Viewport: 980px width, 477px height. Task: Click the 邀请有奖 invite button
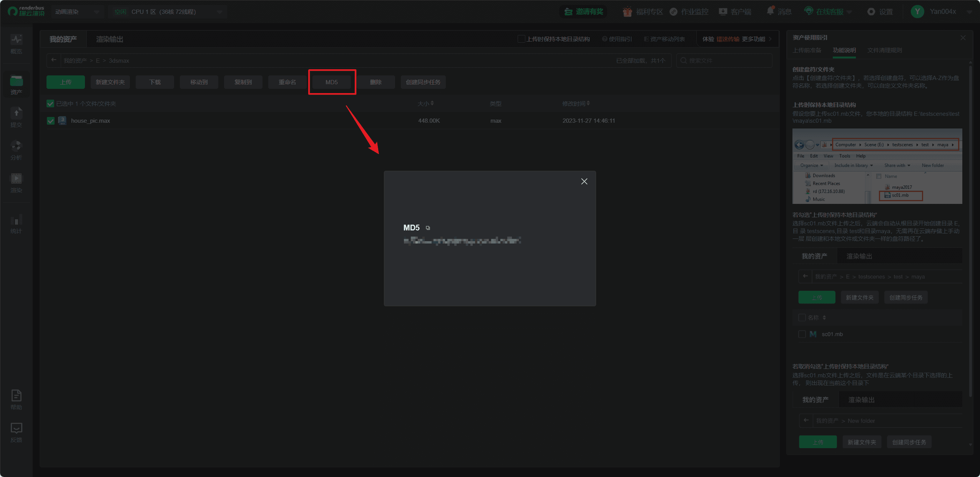(583, 12)
